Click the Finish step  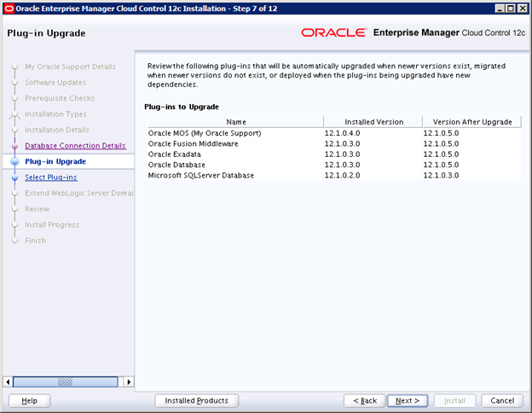(x=35, y=241)
